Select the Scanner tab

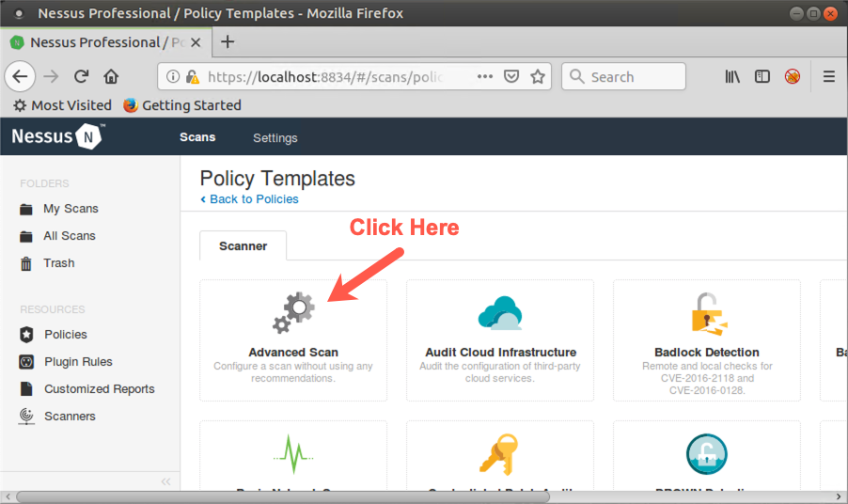tap(243, 246)
